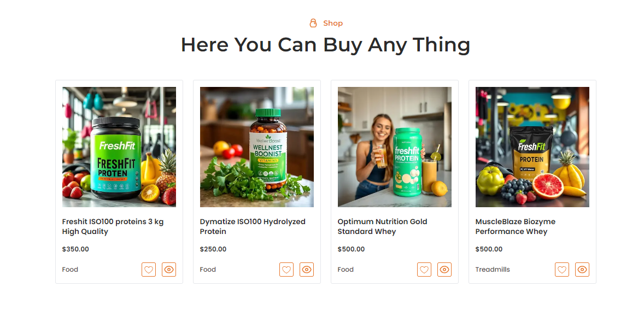Click the Treadmills category label
Viewport: 644px width, 316px height.
point(493,270)
